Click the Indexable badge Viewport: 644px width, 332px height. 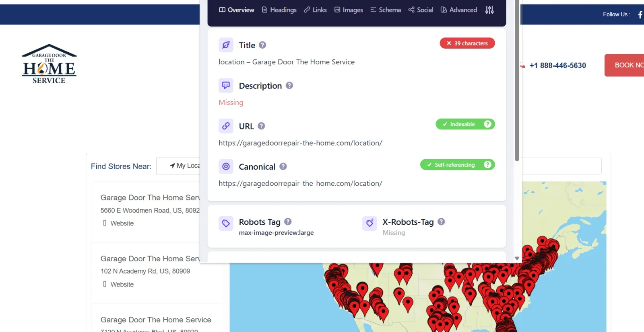point(465,124)
